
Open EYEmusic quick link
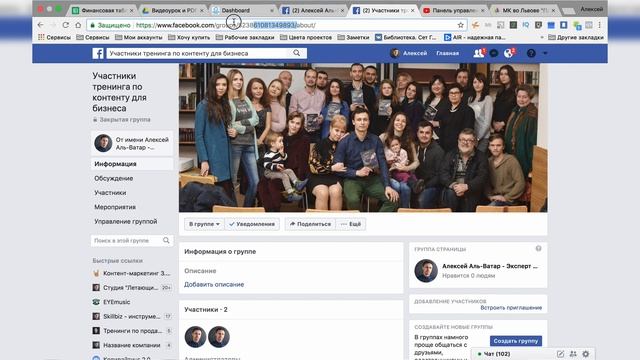point(111,302)
